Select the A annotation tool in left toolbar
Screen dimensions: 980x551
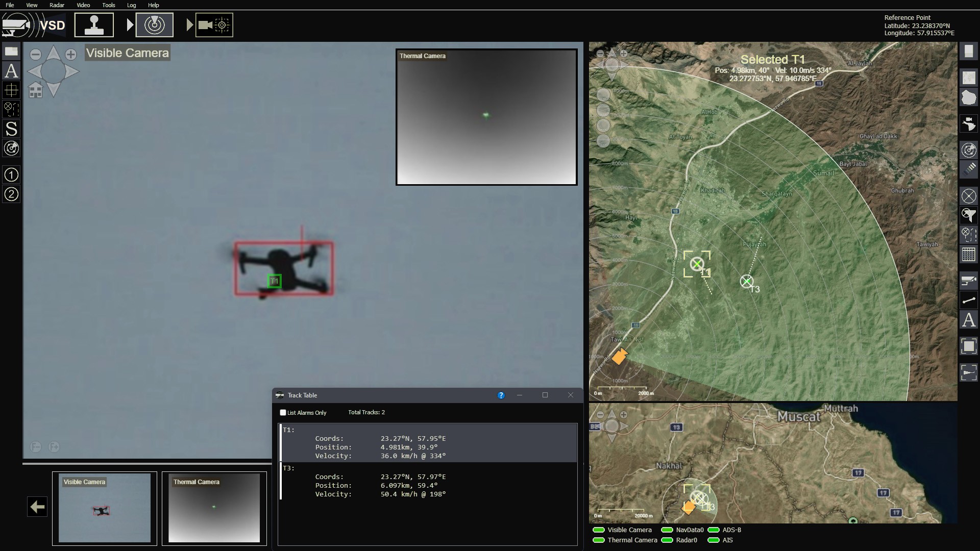click(x=11, y=71)
